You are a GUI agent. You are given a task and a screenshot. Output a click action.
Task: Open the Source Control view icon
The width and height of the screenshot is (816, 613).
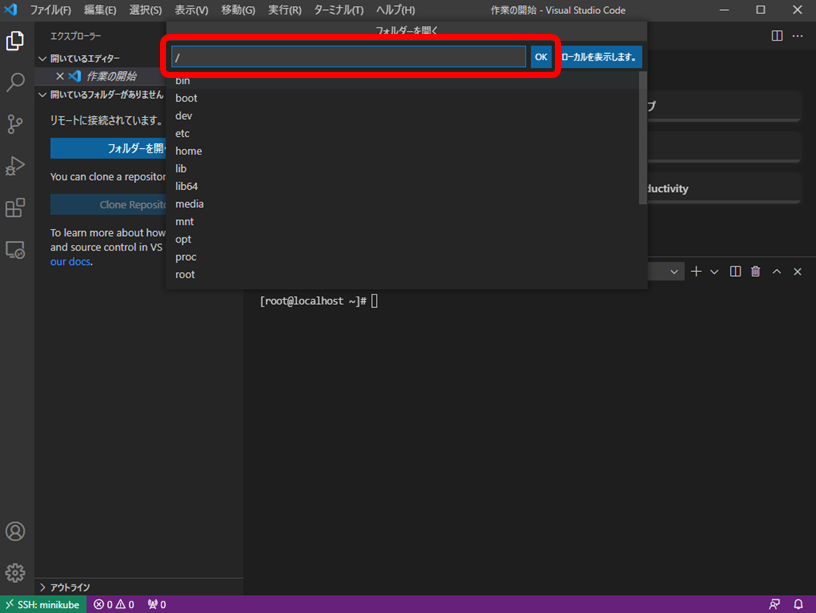tap(15, 124)
